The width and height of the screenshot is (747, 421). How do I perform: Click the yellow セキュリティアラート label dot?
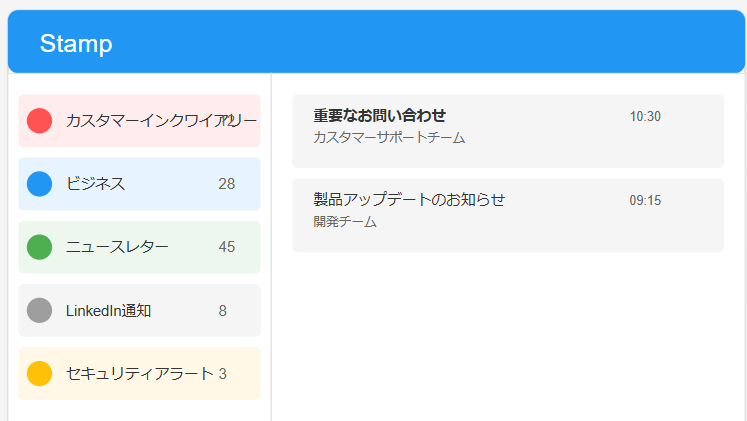click(39, 374)
